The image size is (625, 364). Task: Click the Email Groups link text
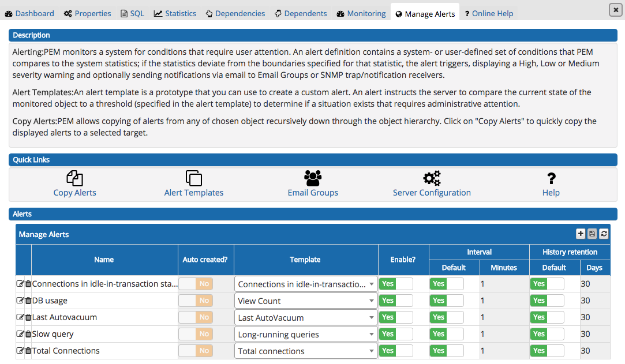[x=313, y=193]
